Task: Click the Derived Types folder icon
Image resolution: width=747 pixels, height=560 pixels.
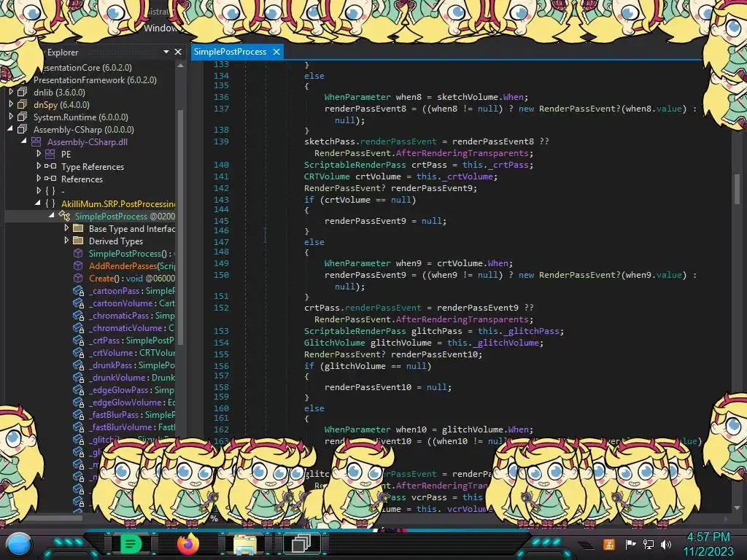Action: tap(78, 241)
